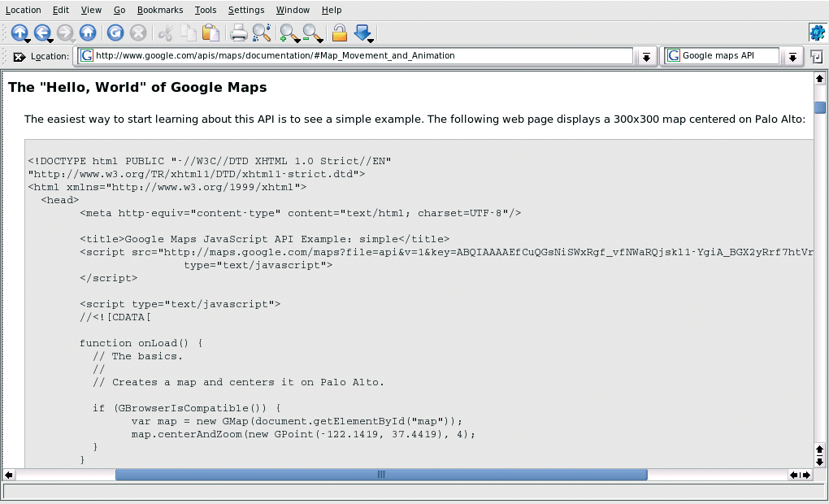
Task: Open the Settings menu
Action: [x=246, y=10]
